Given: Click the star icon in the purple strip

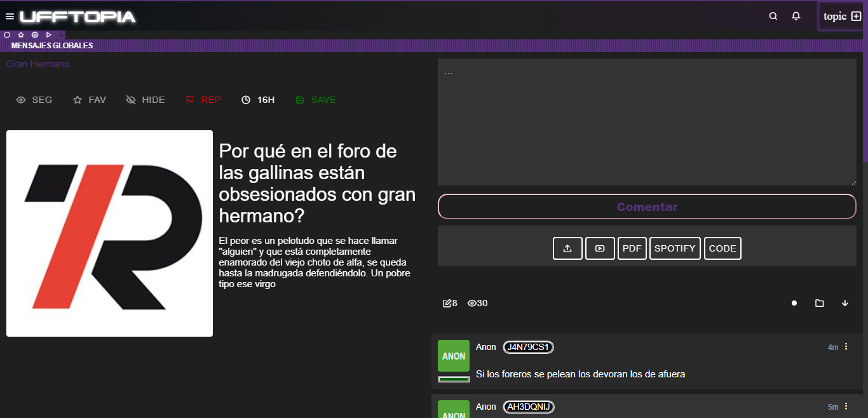Looking at the screenshot, I should (21, 35).
